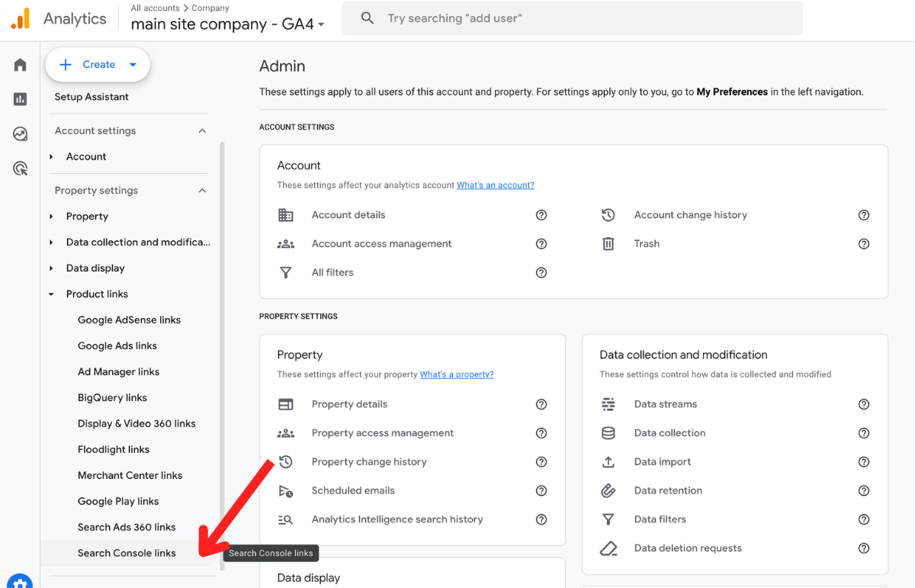Click the Google Analytics logo

tap(21, 19)
